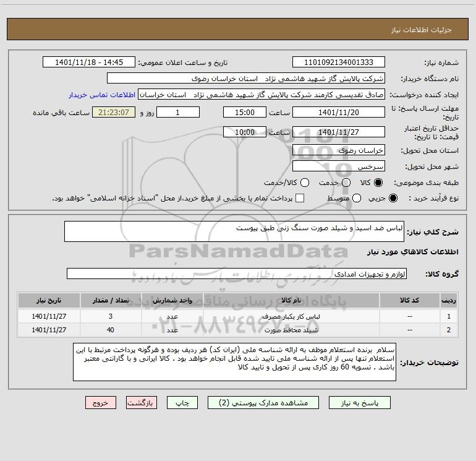Click quantity cell 40
The width and height of the screenshot is (476, 461).
tap(111, 330)
